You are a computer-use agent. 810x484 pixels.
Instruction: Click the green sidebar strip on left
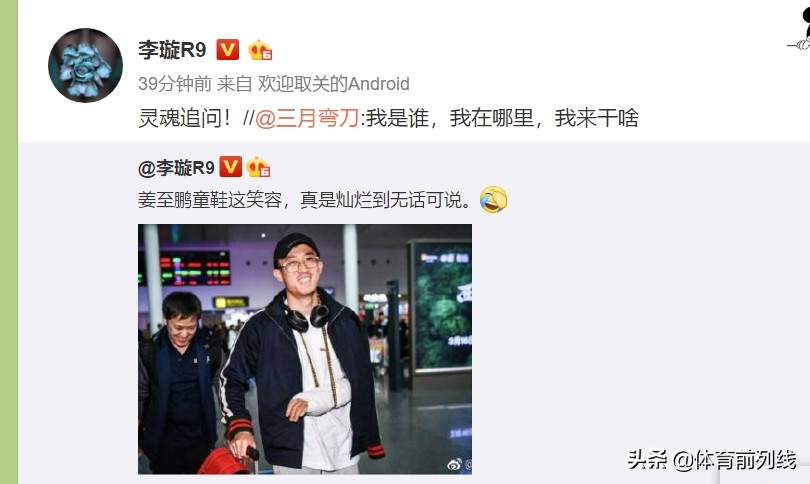coord(9,242)
